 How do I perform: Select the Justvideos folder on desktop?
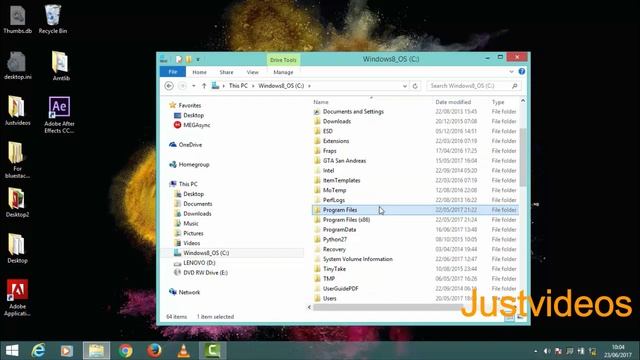18,111
